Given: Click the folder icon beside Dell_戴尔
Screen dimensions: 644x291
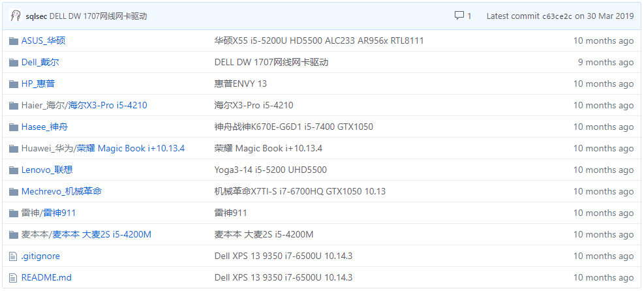Looking at the screenshot, I should (14, 63).
